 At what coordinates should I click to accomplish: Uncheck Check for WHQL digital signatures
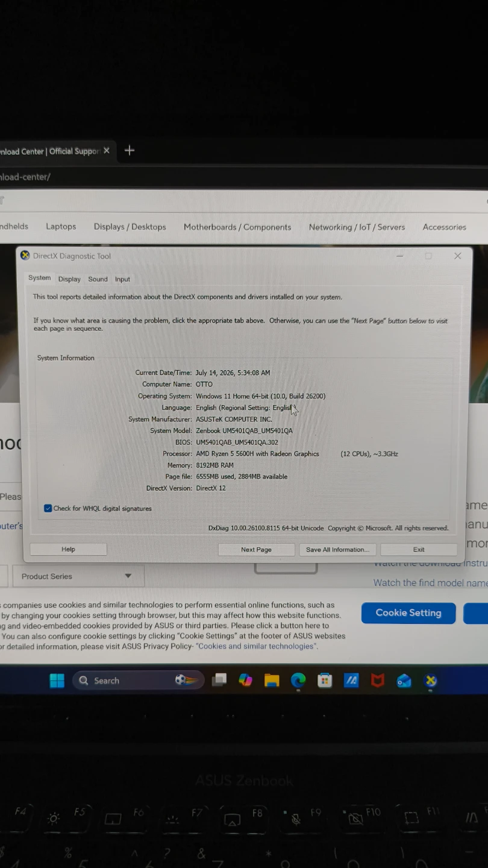click(48, 508)
